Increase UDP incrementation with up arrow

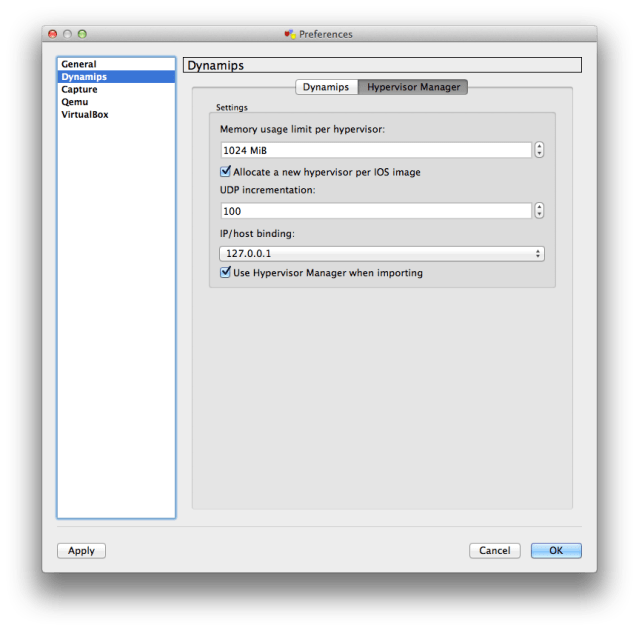click(x=539, y=207)
